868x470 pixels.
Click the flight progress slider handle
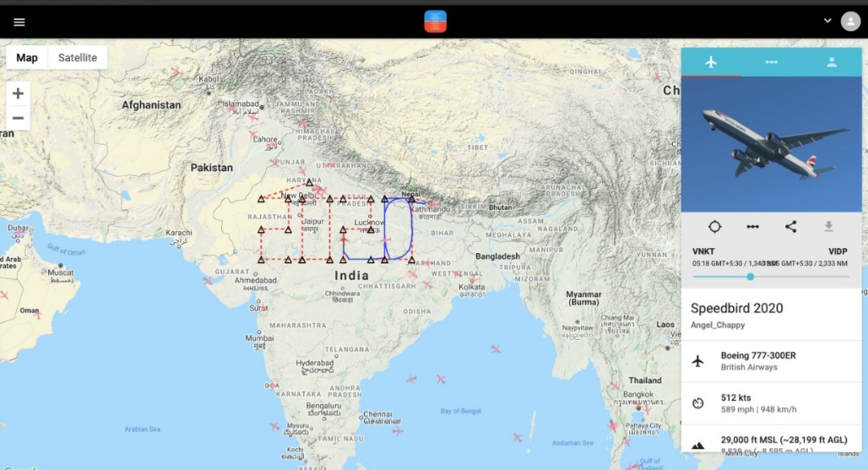coord(750,276)
